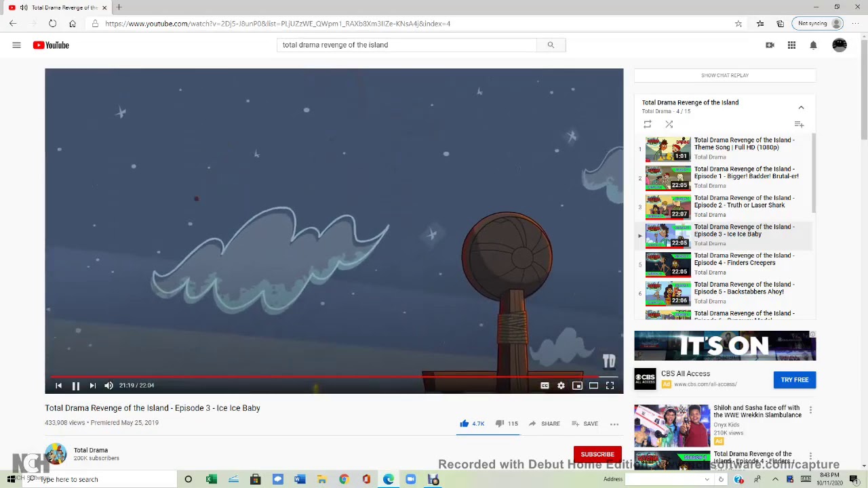Screen dimensions: 868x488
Task: Mute the video volume
Action: click(108, 386)
